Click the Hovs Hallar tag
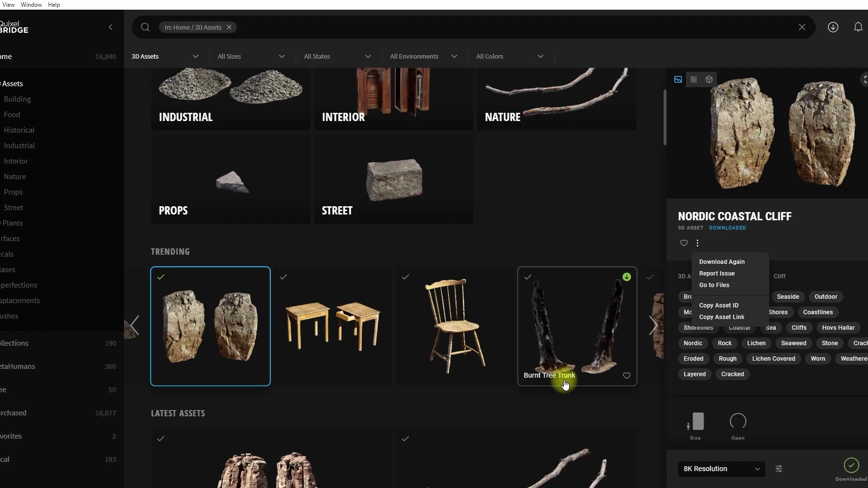Image resolution: width=868 pixels, height=488 pixels. click(838, 328)
